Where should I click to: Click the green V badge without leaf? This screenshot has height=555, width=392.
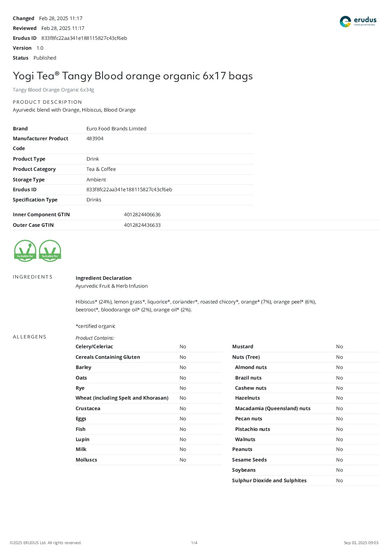(x=50, y=251)
